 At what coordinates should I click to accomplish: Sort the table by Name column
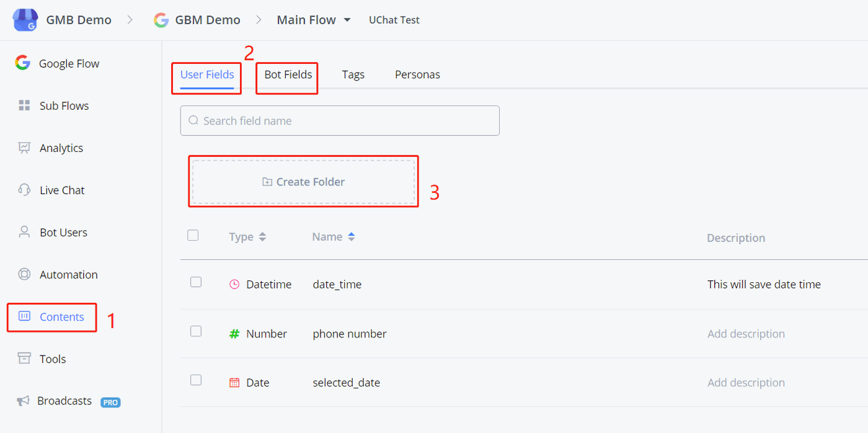point(352,237)
